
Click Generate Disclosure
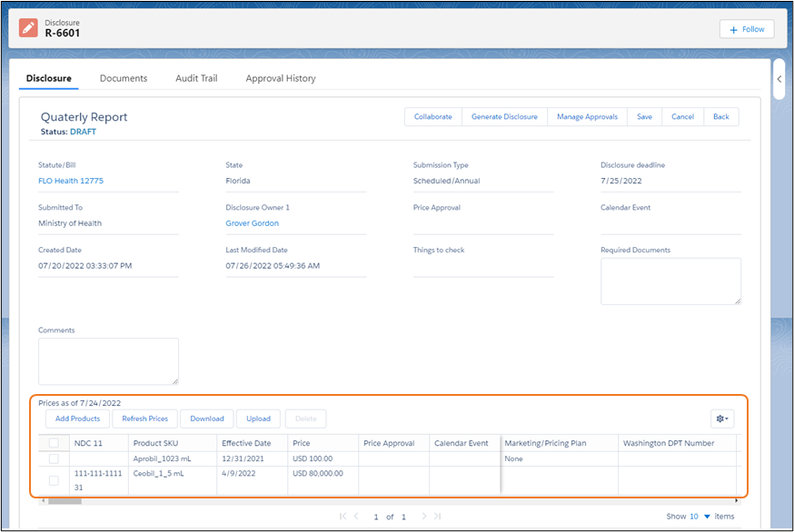(x=504, y=116)
